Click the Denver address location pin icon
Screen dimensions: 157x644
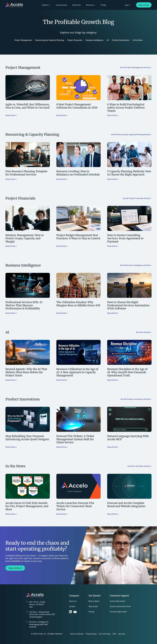27,602
